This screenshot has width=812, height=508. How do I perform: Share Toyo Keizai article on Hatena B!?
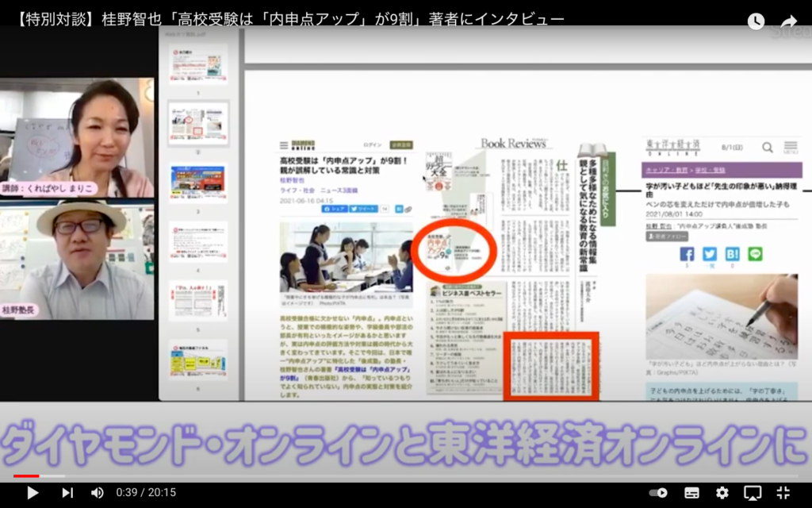pyautogui.click(x=732, y=254)
